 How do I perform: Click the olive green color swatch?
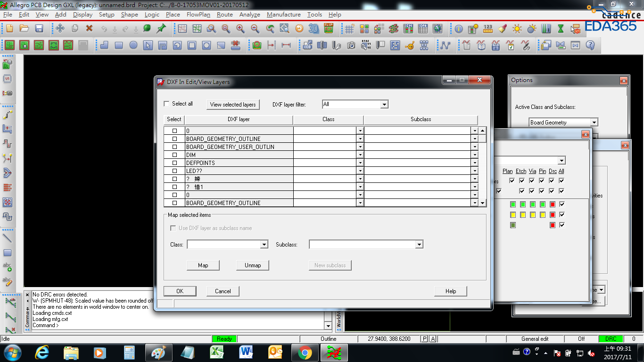coord(513,225)
